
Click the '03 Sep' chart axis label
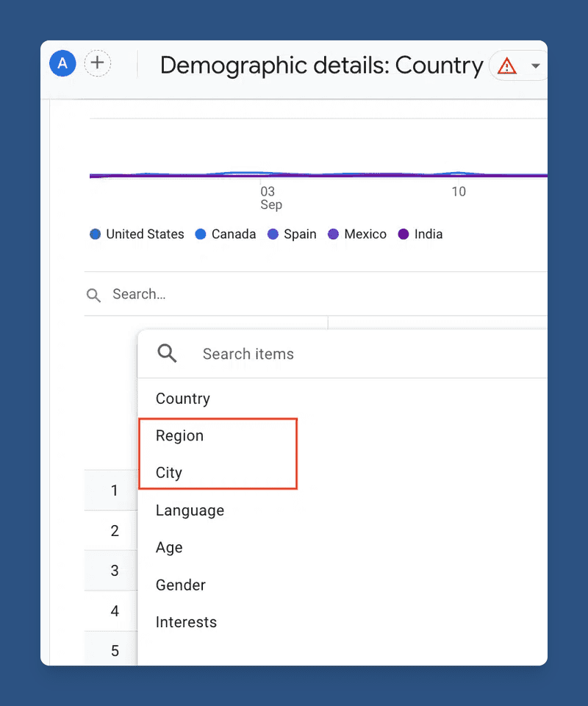(270, 198)
